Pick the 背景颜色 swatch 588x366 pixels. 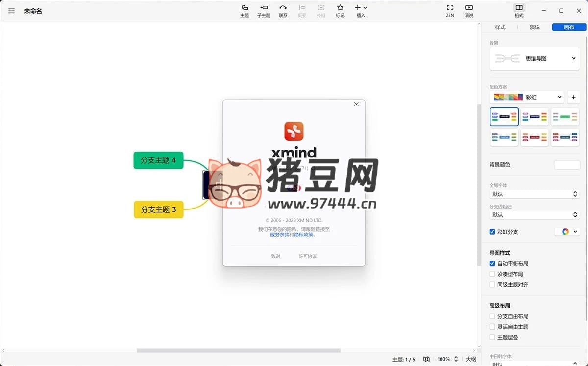(567, 165)
